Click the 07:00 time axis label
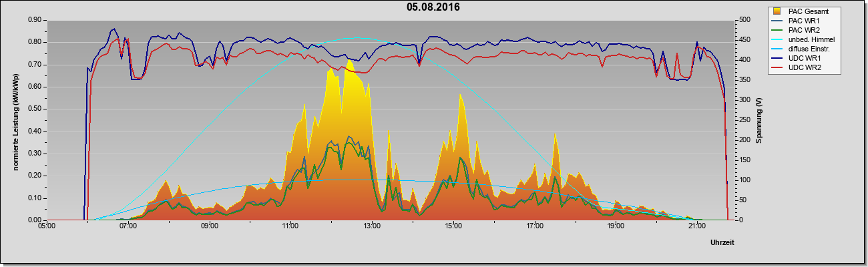Viewport: 868px width, 267px height. [x=128, y=227]
